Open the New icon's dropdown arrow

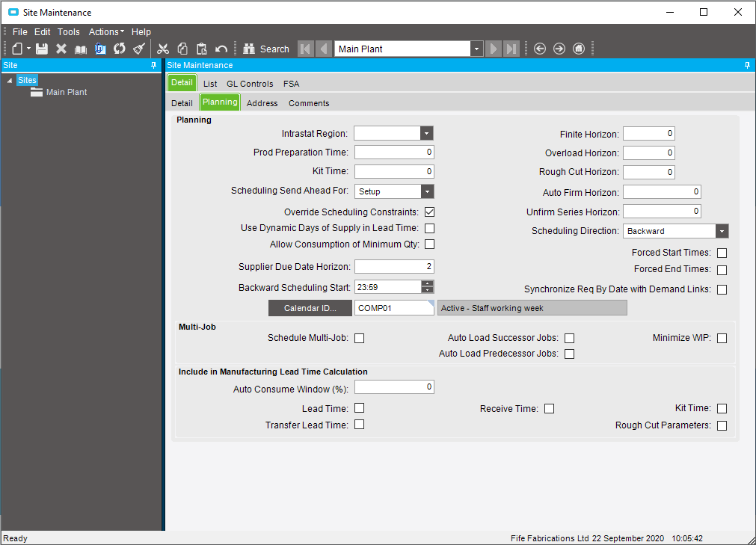[x=28, y=49]
